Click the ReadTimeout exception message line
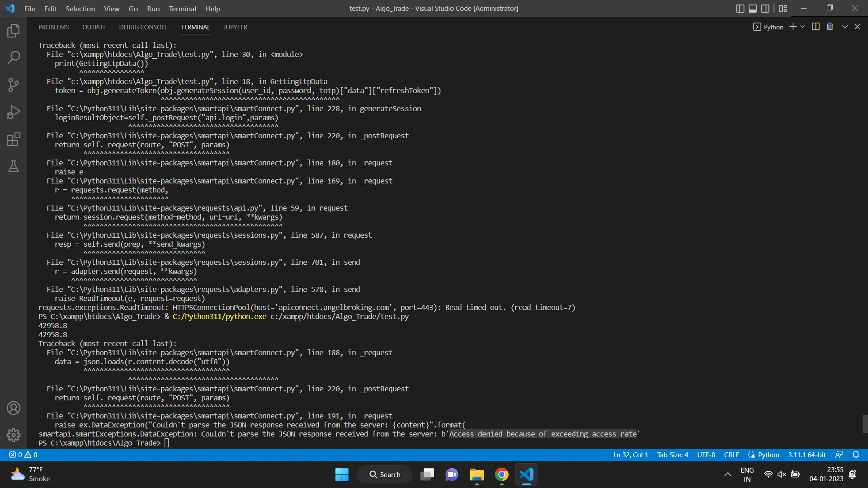The image size is (868, 488). pos(307,307)
